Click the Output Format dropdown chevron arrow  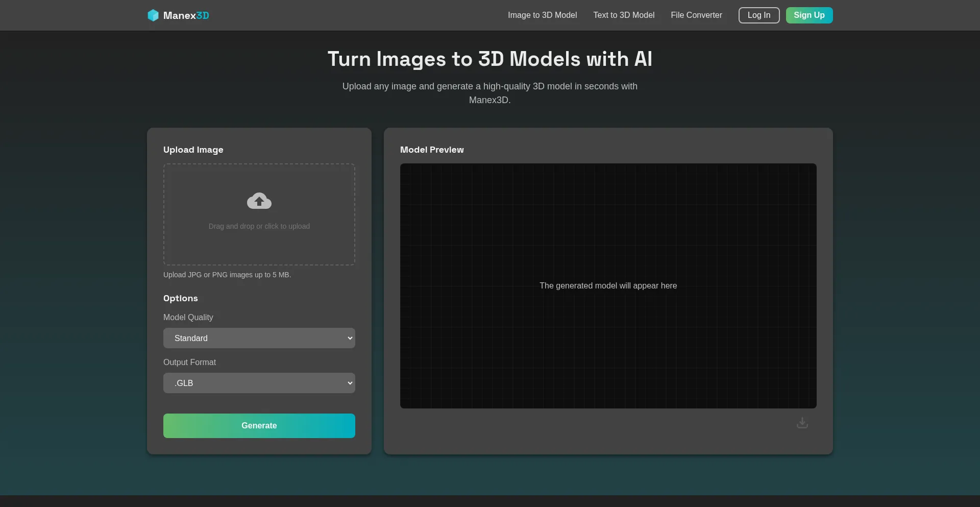point(350,383)
